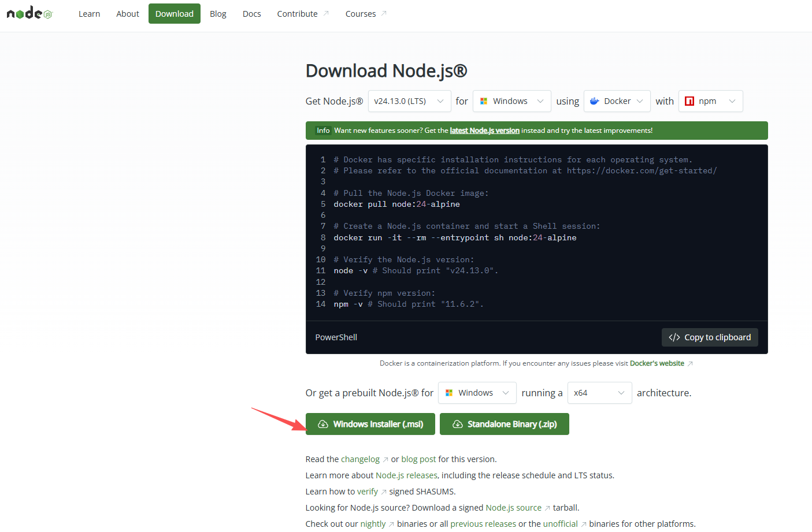Click the Node.js logo
Image resolution: width=812 pixels, height=532 pixels.
click(29, 13)
